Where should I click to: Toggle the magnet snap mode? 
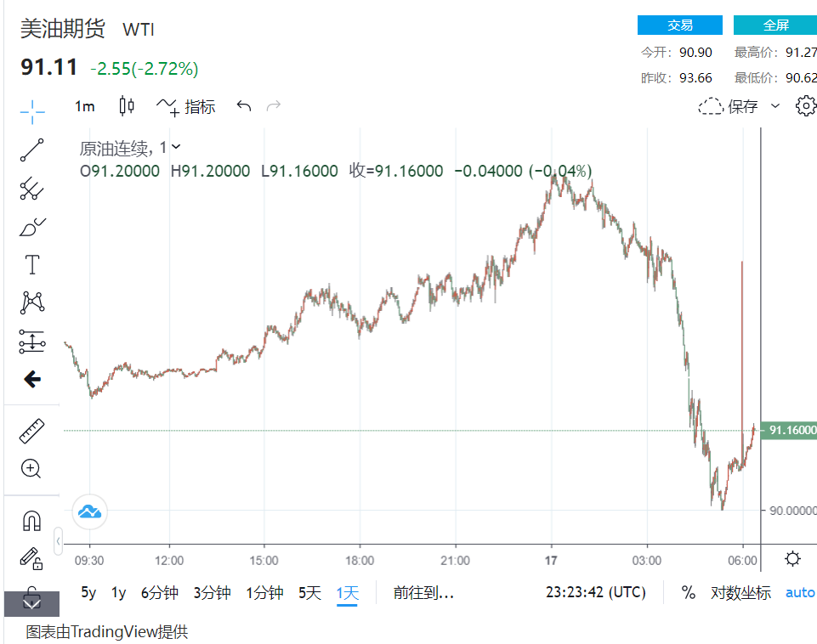click(x=31, y=520)
